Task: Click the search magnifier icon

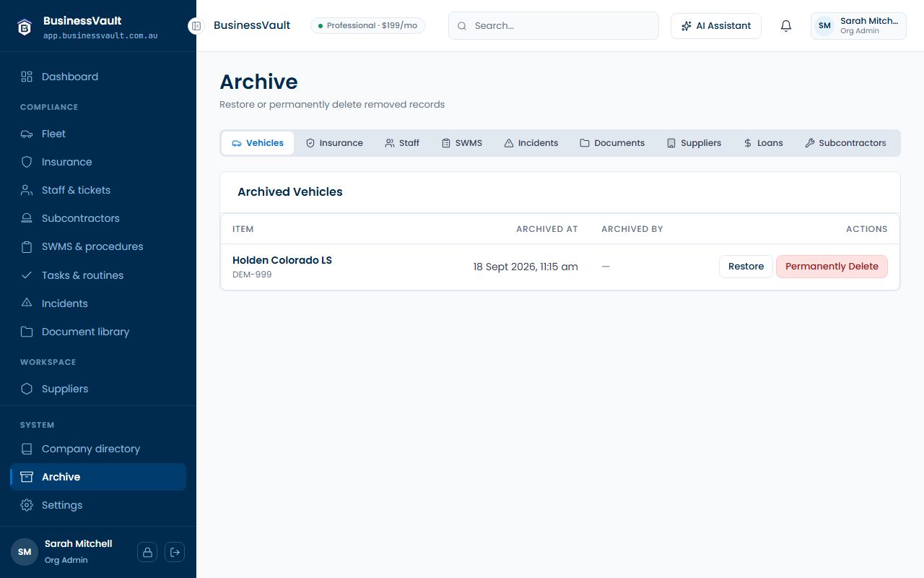Action: pos(462,26)
